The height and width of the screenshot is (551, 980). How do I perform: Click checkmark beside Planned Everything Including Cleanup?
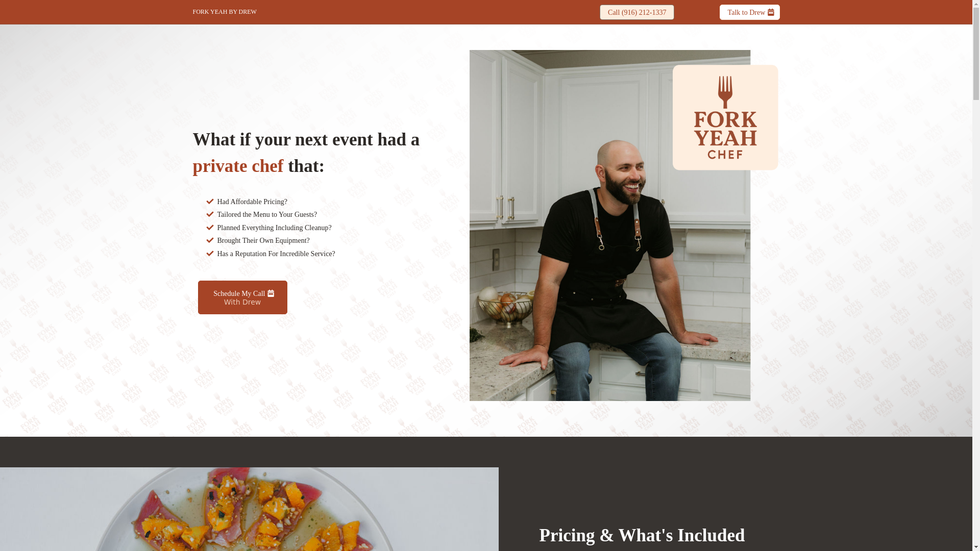(210, 228)
